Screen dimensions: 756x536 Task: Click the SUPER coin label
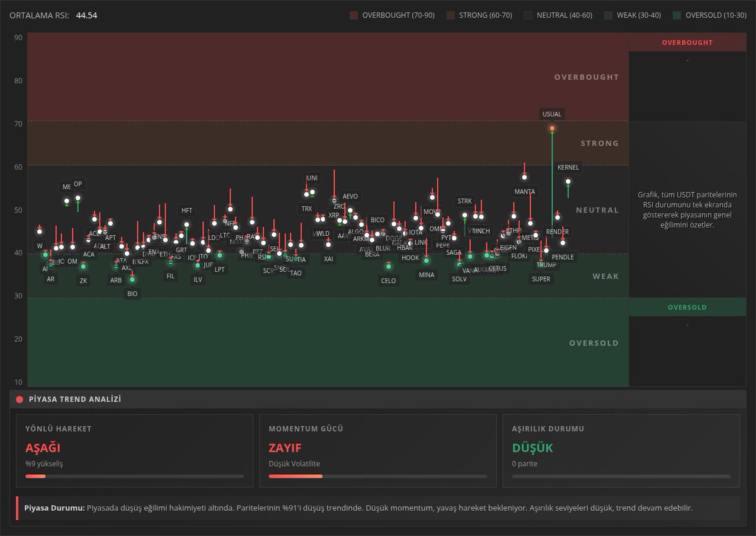(x=541, y=279)
